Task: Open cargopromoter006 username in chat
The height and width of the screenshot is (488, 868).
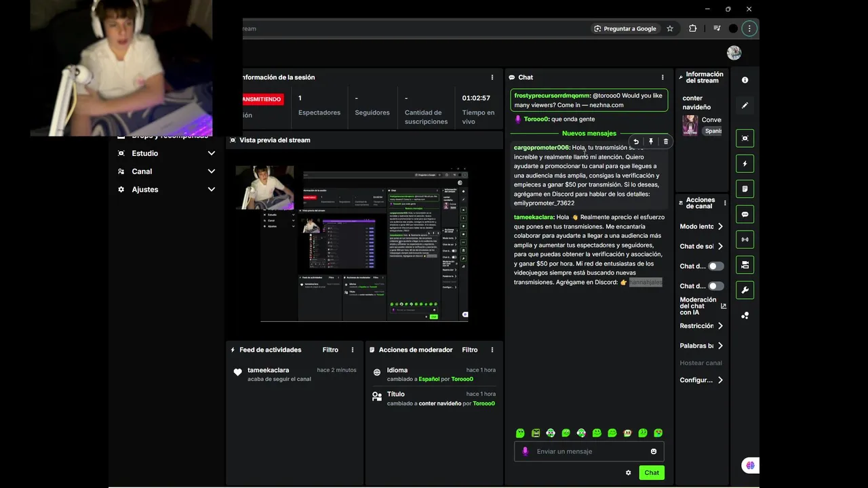Action: 542,148
